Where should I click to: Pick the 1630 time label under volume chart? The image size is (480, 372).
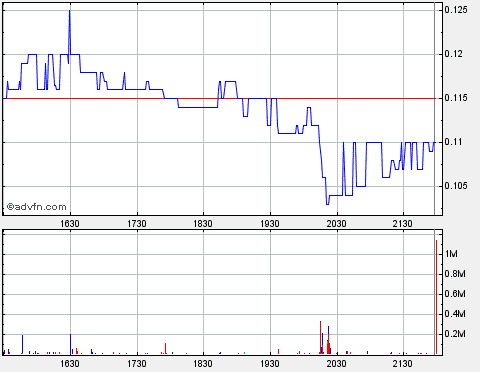70,364
